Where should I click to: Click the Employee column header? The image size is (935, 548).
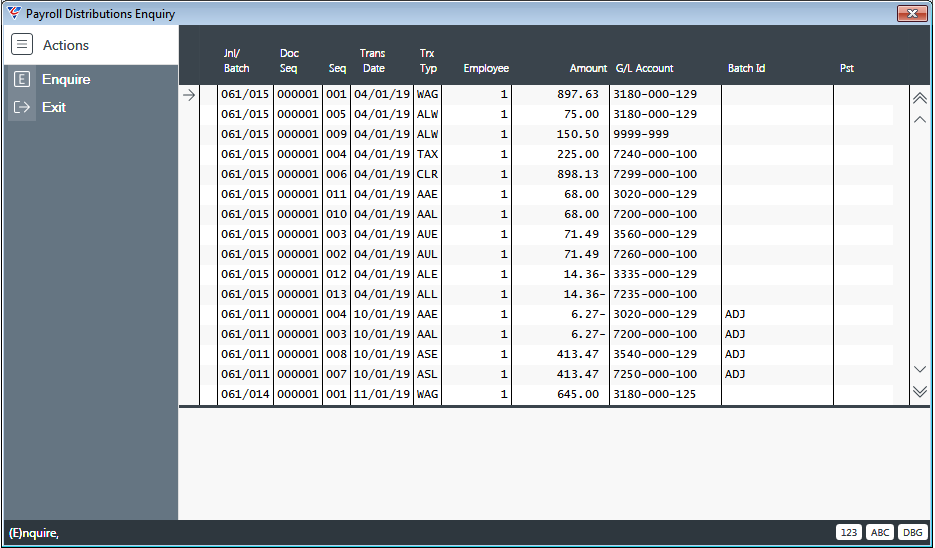click(486, 69)
